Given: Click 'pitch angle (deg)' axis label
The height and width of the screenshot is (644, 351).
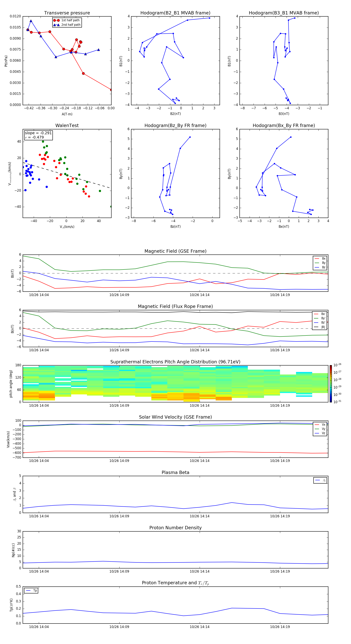Looking at the screenshot, I should point(11,384).
